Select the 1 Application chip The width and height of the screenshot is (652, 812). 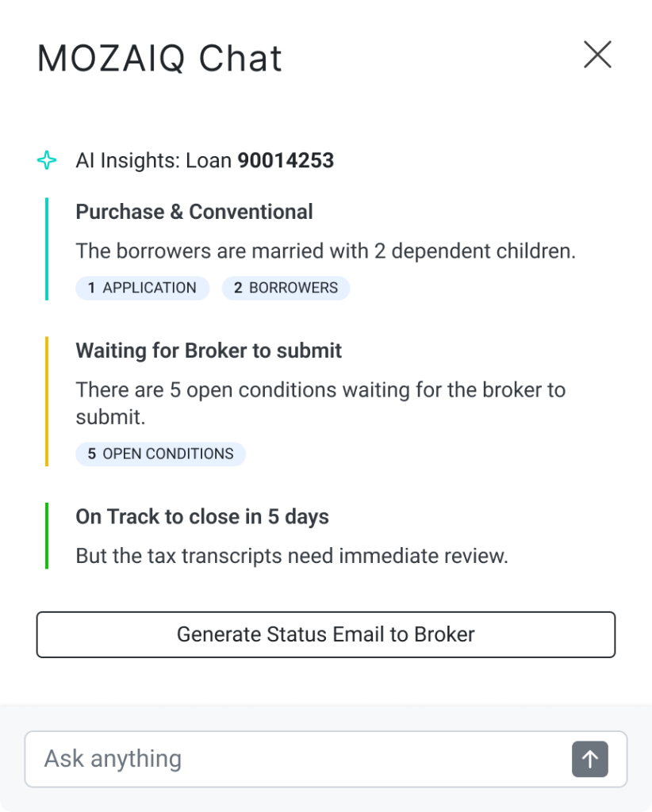pyautogui.click(x=143, y=288)
